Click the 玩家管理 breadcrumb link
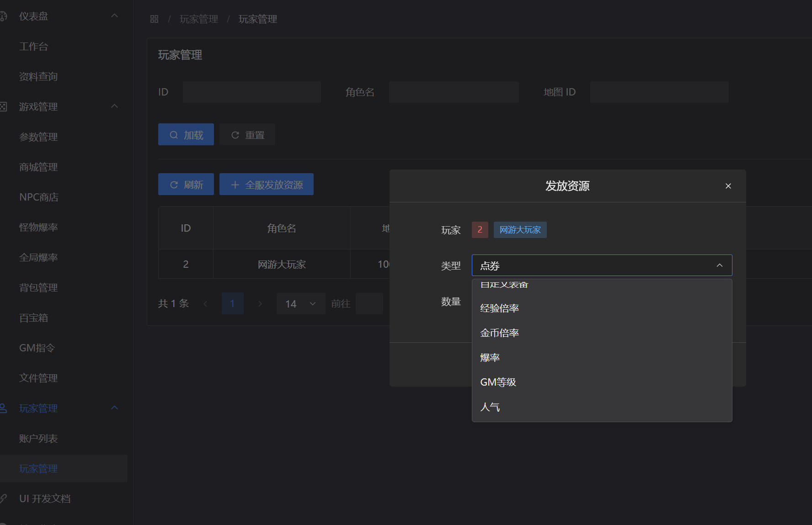The image size is (812, 525). tap(198, 19)
